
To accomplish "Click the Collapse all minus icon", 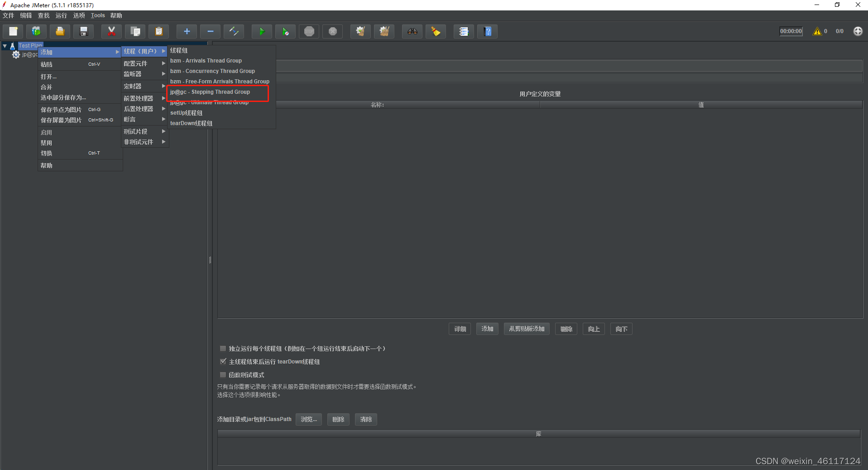I will (x=210, y=31).
